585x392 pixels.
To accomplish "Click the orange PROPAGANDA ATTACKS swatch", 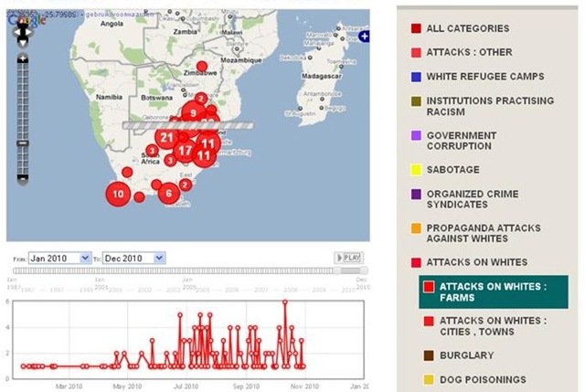I will pos(416,228).
